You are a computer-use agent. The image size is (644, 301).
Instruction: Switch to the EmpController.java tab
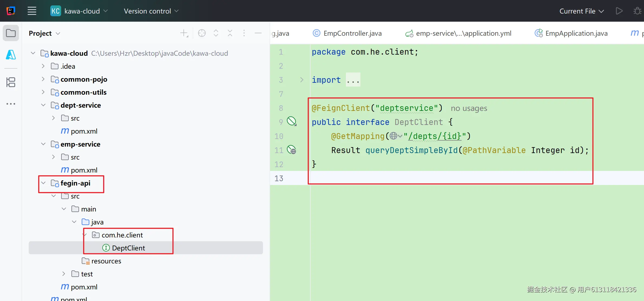tap(352, 33)
